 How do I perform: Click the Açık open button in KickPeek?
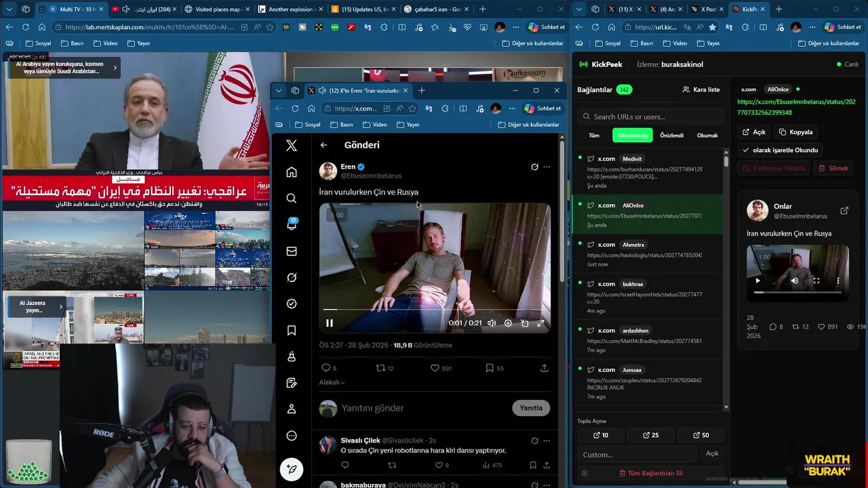[x=754, y=132]
